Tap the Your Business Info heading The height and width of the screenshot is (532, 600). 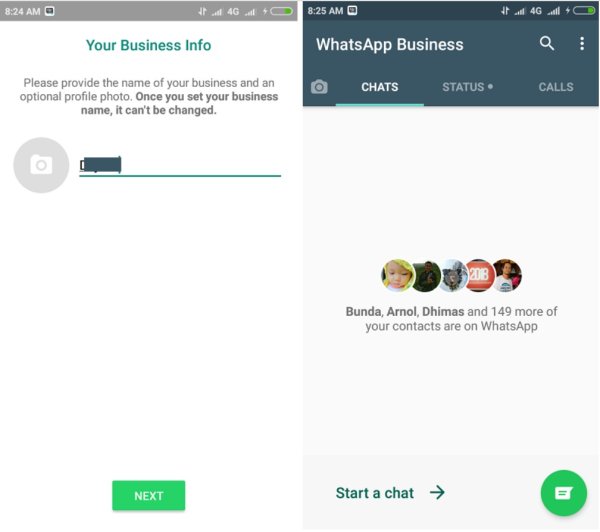(x=148, y=45)
